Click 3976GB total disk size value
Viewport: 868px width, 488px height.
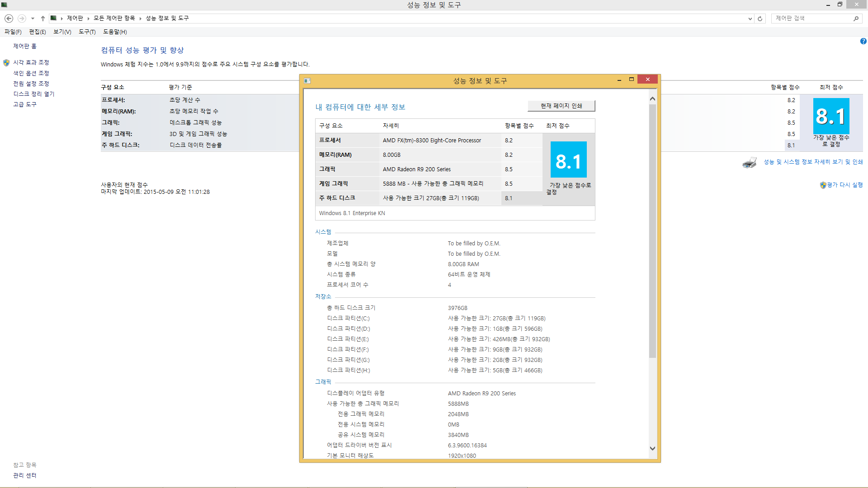pos(458,308)
